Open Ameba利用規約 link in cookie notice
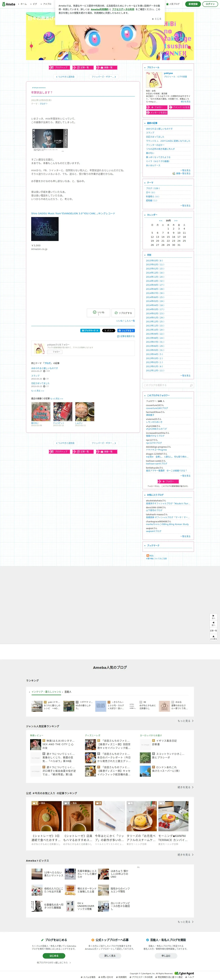This screenshot has height=980, width=220. coord(99,10)
